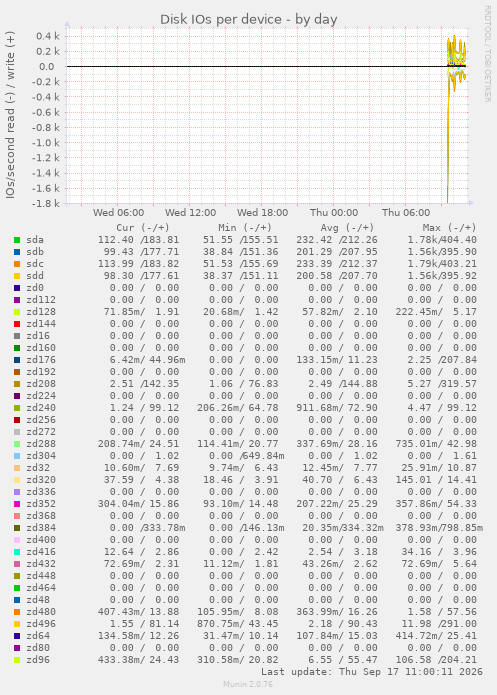Click the 'zd496' device label

coord(41,624)
